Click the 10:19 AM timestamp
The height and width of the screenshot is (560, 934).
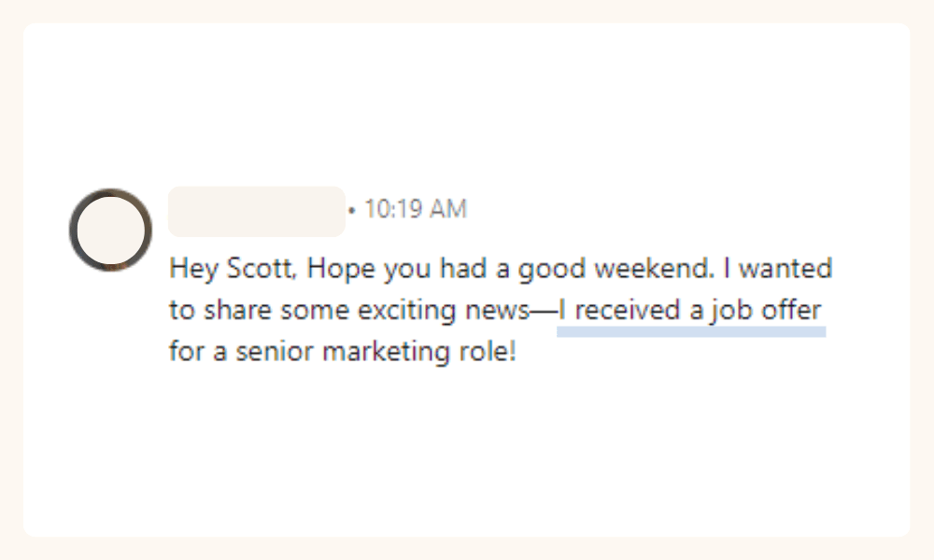tap(415, 210)
